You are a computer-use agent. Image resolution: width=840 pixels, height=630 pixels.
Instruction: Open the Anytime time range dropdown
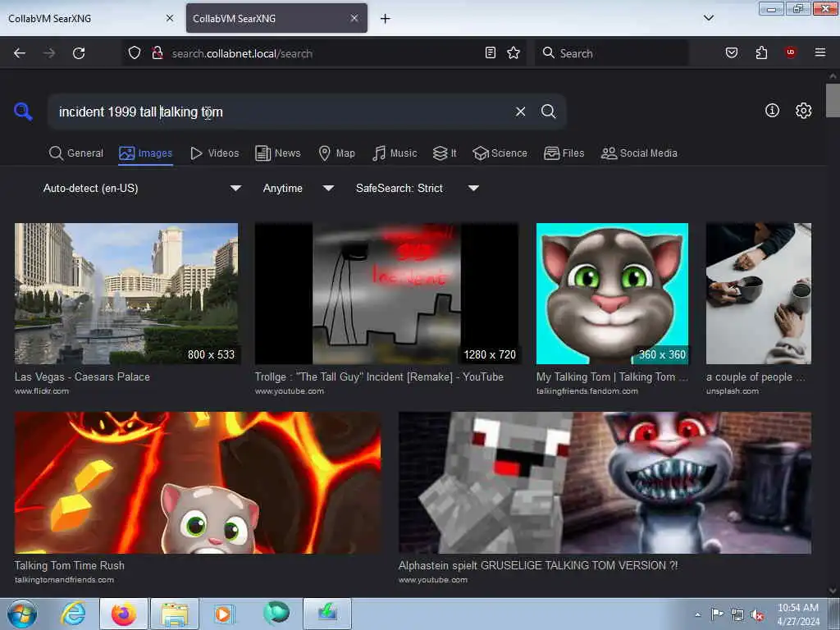pos(299,188)
